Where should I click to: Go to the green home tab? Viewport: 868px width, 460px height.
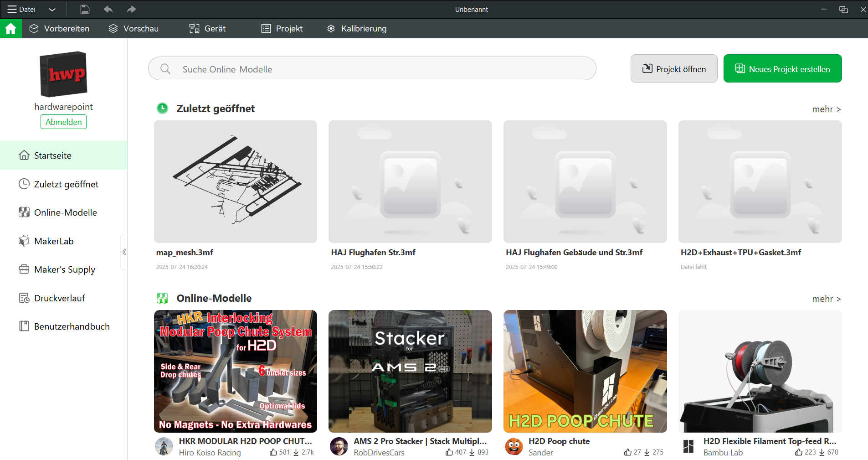(11, 29)
